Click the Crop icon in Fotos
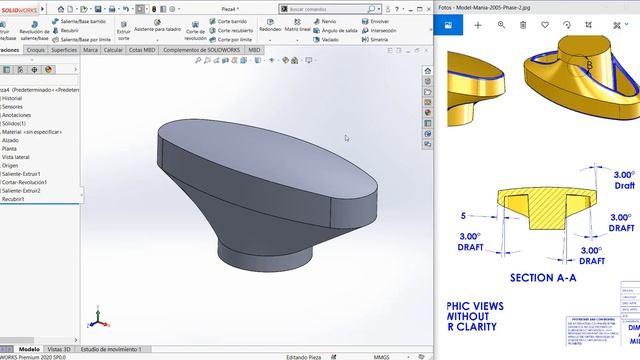640x360 pixels. (x=588, y=25)
